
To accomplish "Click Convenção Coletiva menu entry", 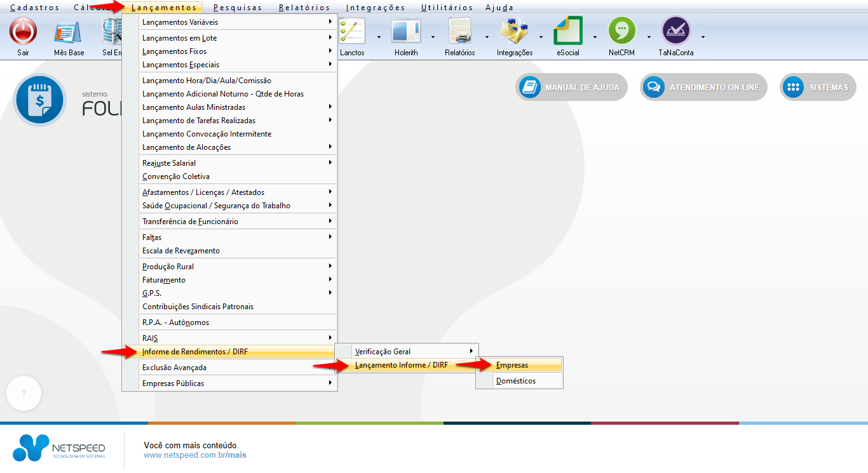I will pos(176,177).
